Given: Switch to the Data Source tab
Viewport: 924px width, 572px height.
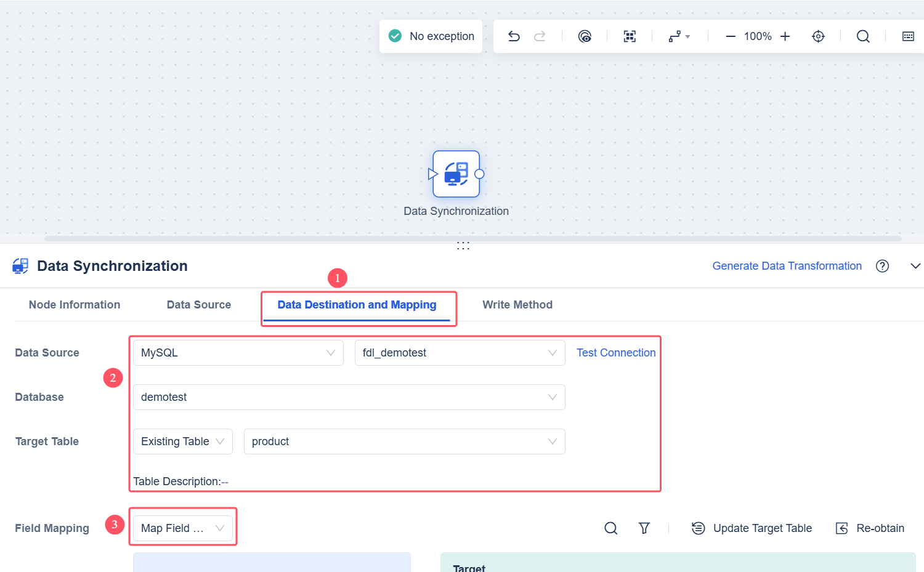Looking at the screenshot, I should (x=199, y=305).
